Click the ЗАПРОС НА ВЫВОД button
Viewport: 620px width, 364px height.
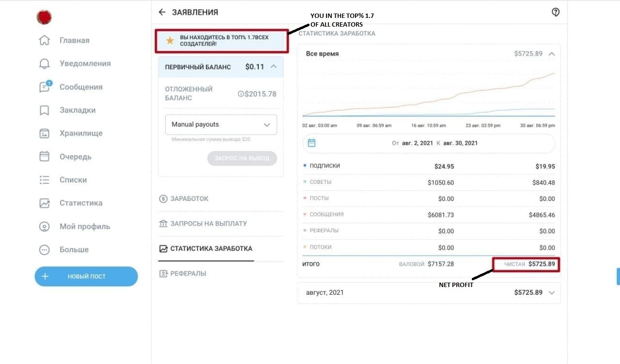point(242,158)
